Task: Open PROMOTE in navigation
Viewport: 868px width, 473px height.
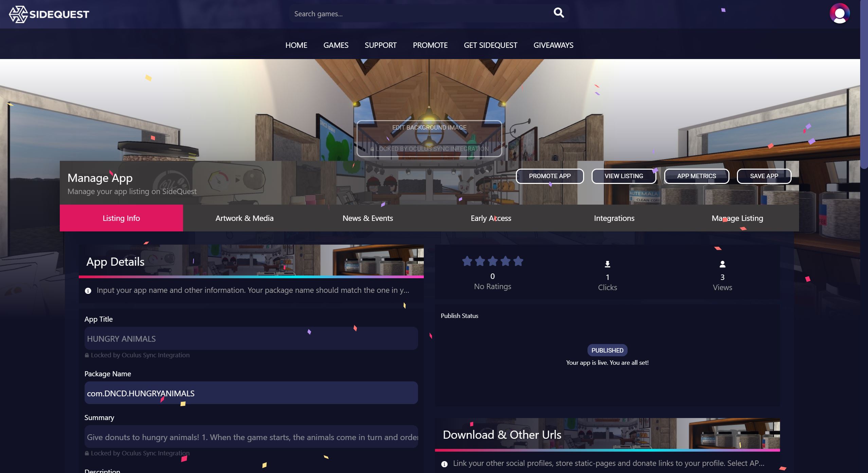Action: [x=430, y=45]
